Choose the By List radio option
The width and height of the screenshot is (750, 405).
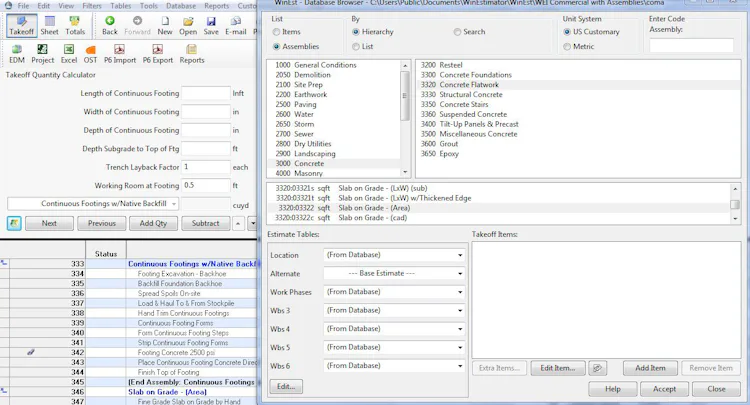(x=356, y=47)
